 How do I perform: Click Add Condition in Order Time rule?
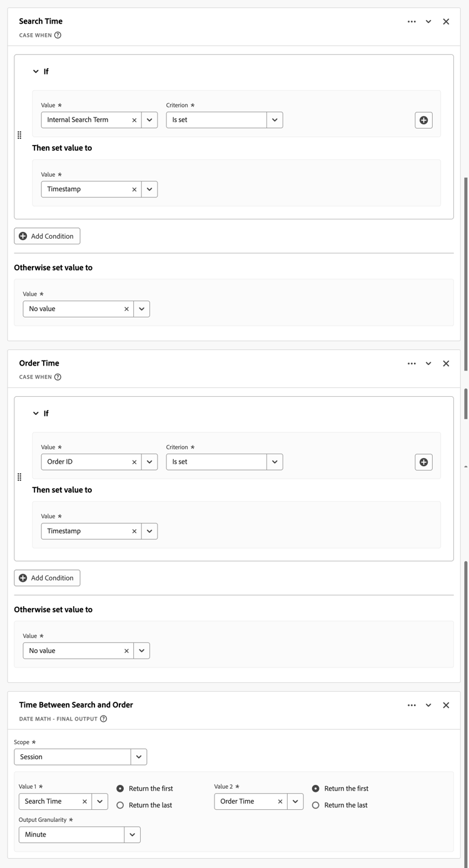47,578
